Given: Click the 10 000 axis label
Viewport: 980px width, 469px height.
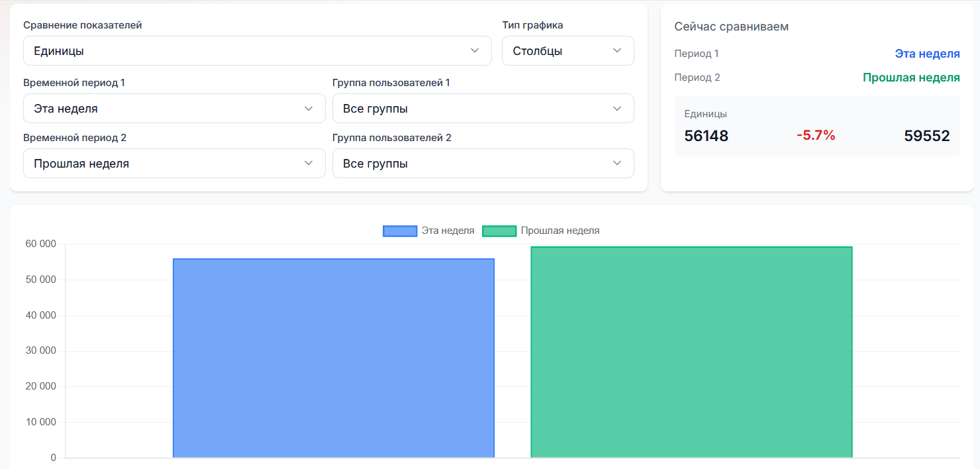Looking at the screenshot, I should (x=40, y=422).
